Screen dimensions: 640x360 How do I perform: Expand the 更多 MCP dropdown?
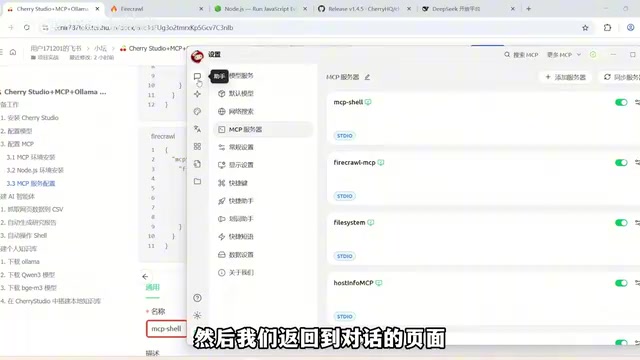click(x=564, y=55)
